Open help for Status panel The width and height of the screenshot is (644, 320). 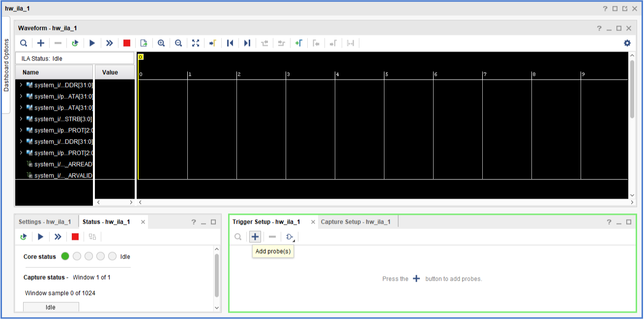(194, 222)
